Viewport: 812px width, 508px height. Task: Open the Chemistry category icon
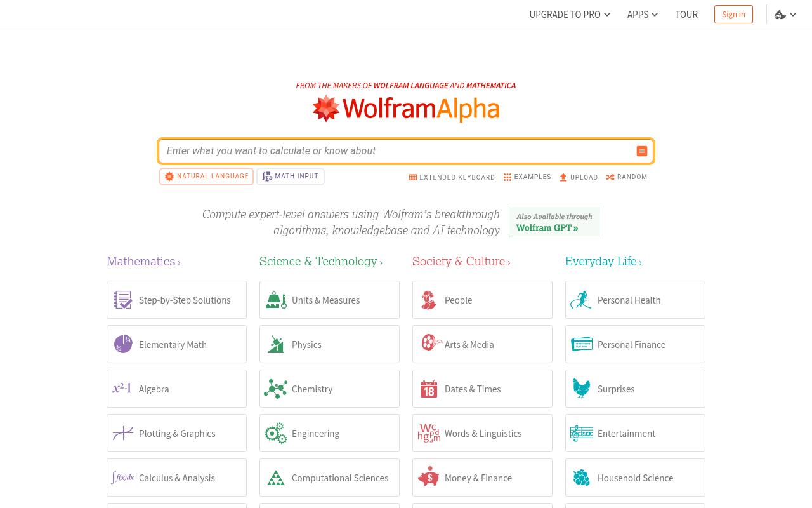[x=275, y=388]
